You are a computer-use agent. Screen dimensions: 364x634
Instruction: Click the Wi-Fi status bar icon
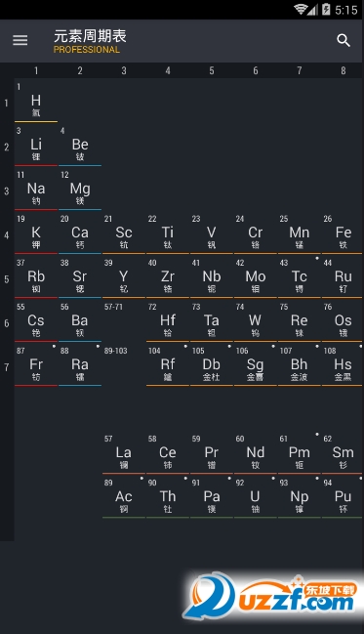[x=301, y=10]
